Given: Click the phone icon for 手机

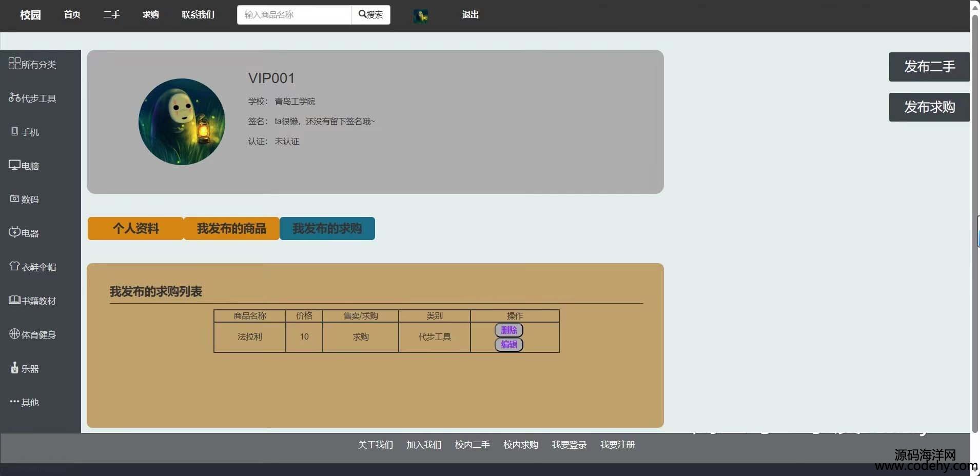Looking at the screenshot, I should [15, 132].
